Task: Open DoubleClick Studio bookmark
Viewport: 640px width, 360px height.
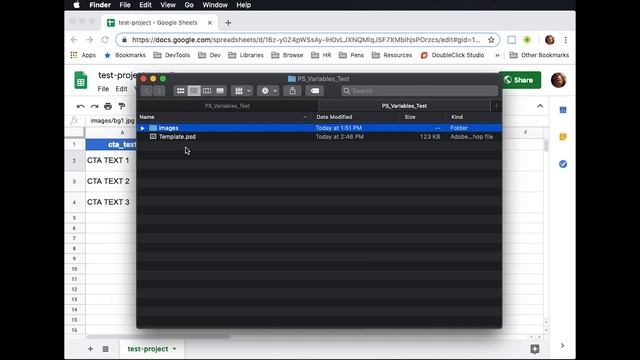Action: [x=452, y=55]
